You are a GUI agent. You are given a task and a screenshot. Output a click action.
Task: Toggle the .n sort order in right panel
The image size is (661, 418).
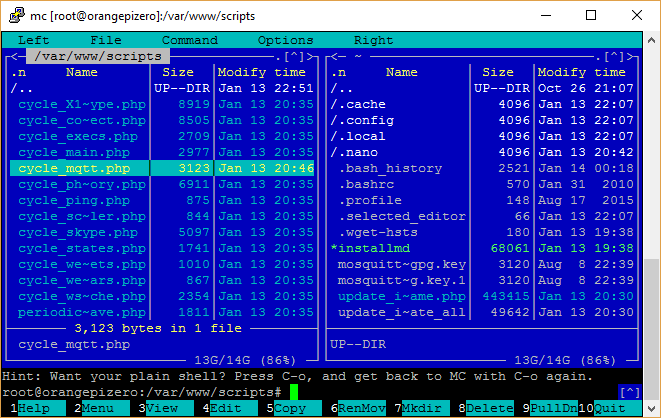click(340, 73)
